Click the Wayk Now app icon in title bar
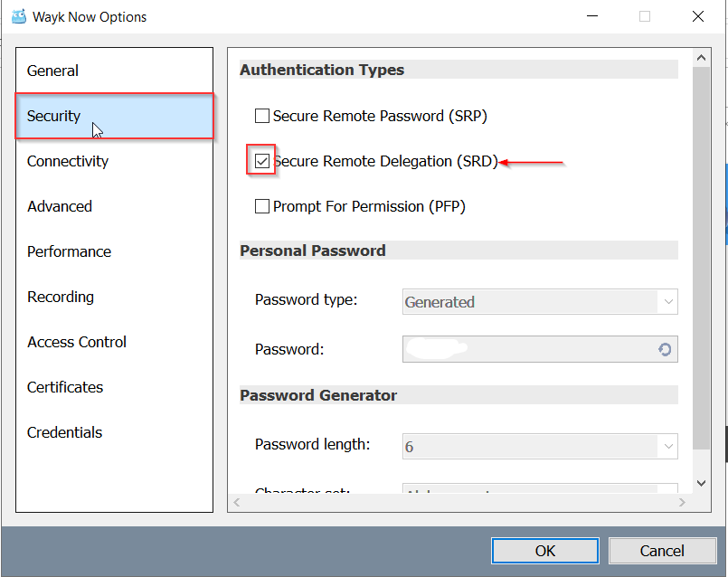The image size is (728, 577). [x=19, y=16]
